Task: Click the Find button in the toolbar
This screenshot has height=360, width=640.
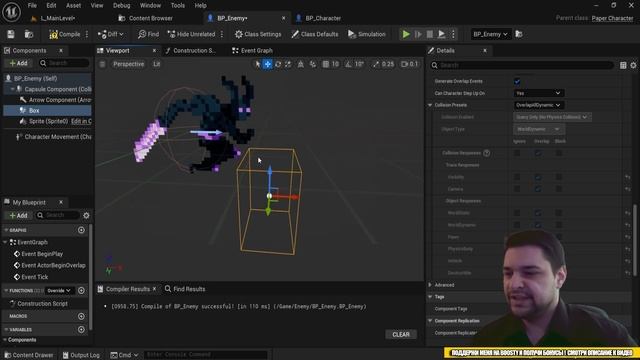Action: [148, 34]
